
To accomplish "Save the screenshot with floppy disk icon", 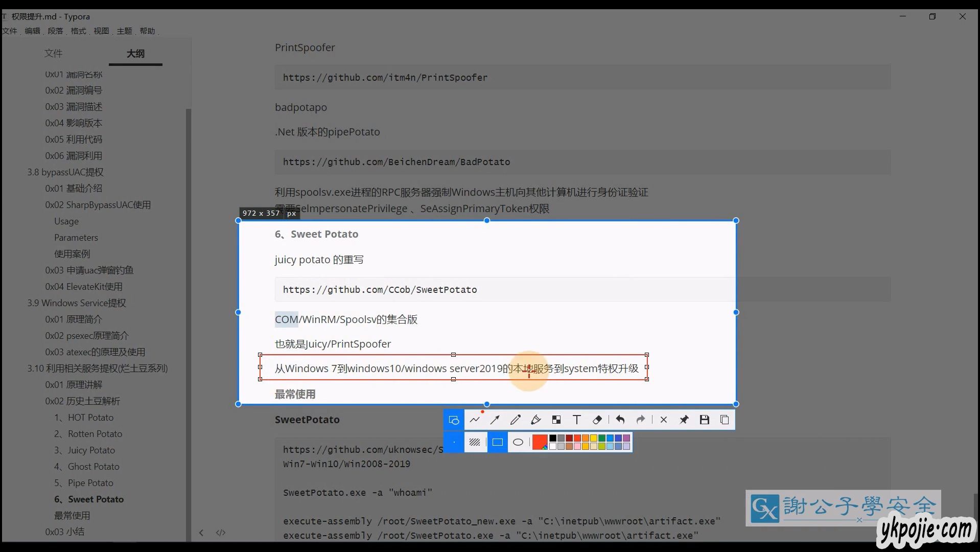I will click(x=704, y=420).
